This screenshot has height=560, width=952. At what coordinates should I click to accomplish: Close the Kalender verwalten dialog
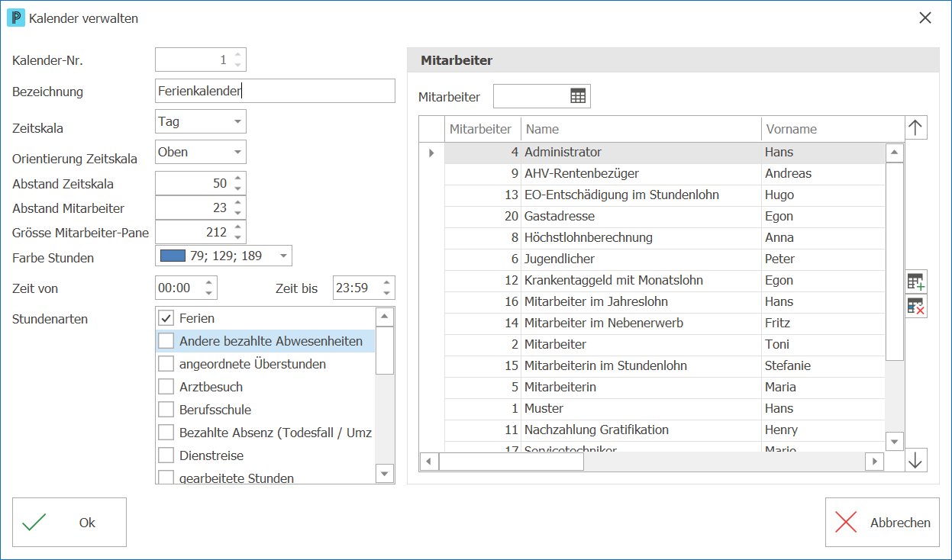[x=925, y=18]
